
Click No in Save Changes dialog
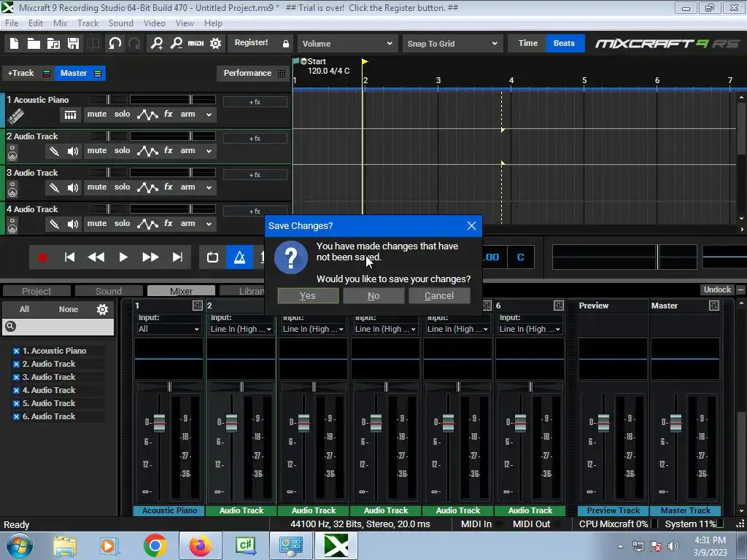coord(373,296)
